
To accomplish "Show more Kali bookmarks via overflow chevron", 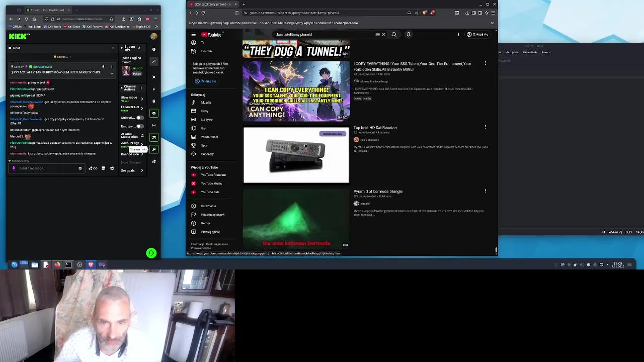I will tap(155, 27).
